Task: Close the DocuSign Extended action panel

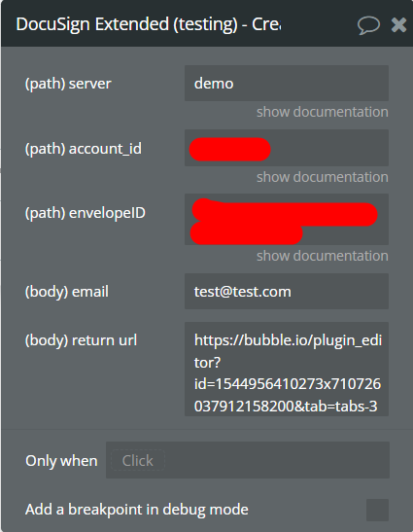Action: 398,24
